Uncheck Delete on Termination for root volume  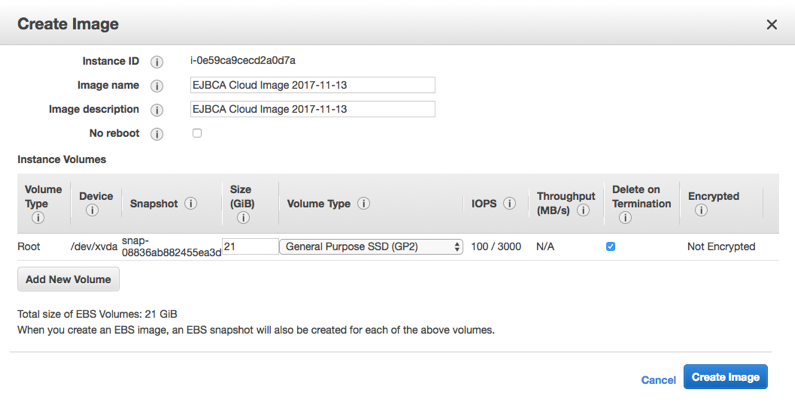[611, 246]
